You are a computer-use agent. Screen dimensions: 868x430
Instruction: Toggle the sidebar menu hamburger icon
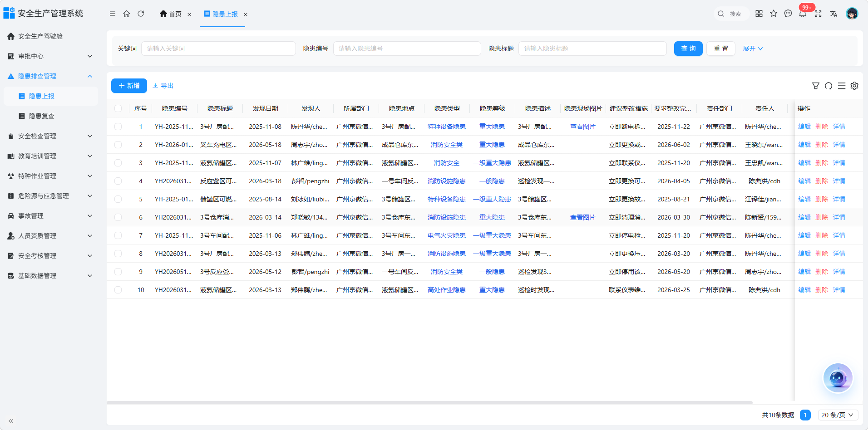(113, 14)
